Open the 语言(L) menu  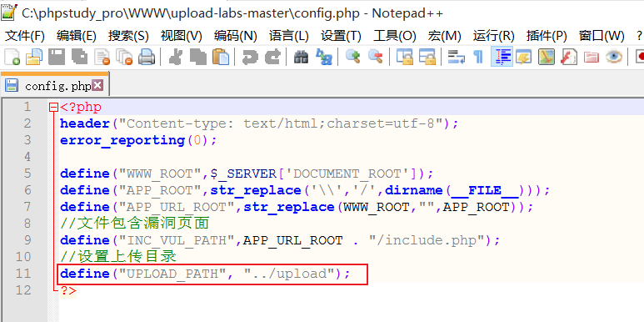tap(289, 36)
